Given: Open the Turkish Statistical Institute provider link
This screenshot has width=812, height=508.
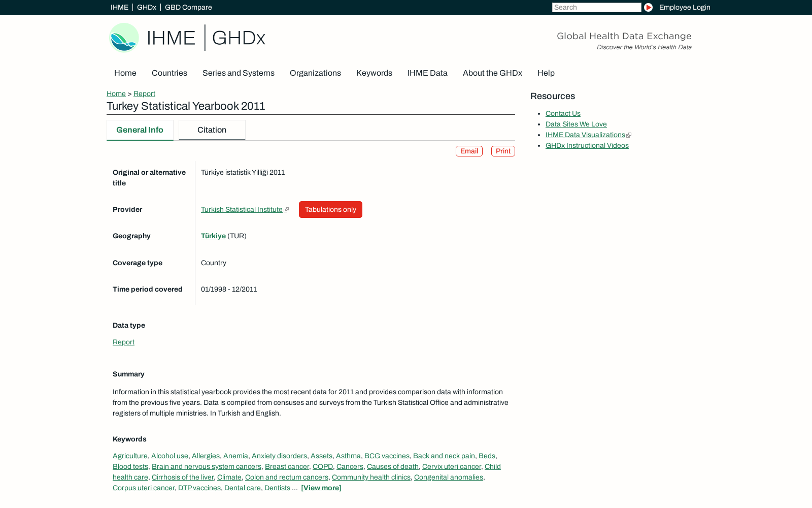Looking at the screenshot, I should (242, 210).
